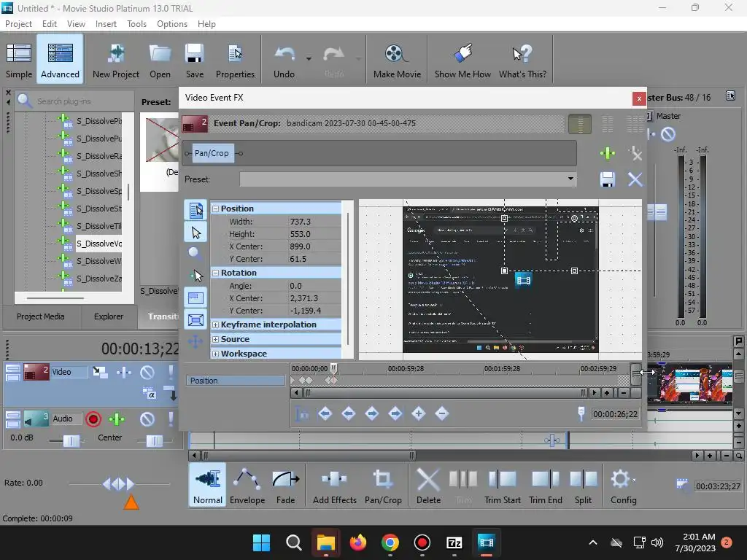This screenshot has height=560, width=747.
Task: Arm the Audio track for record
Action: point(93,419)
